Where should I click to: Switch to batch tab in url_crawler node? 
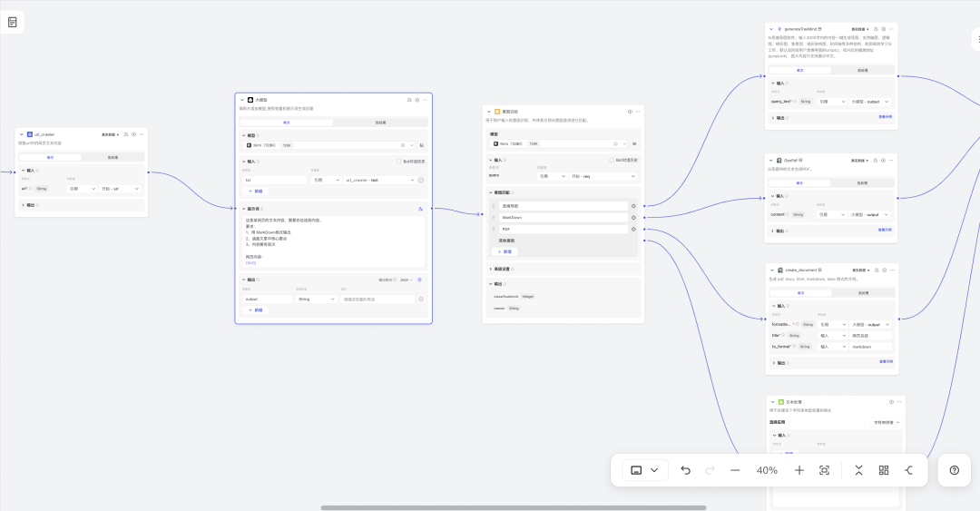(x=113, y=157)
